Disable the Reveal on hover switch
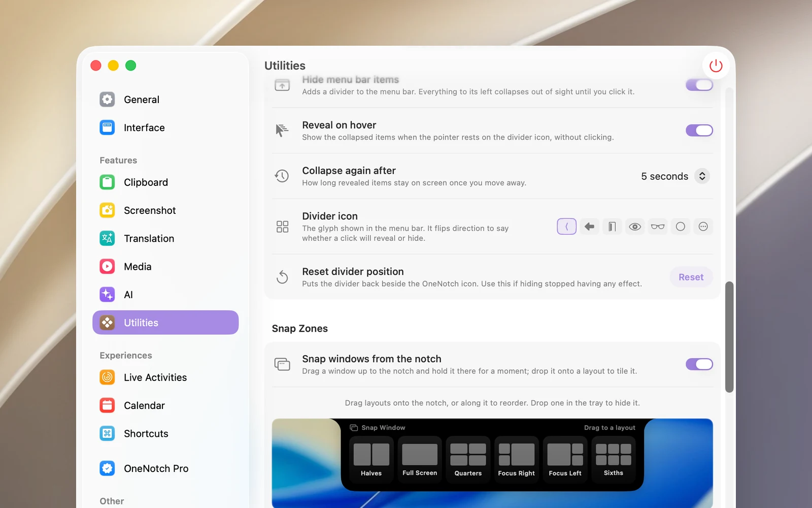Screen dimensions: 812x508 [x=699, y=131]
